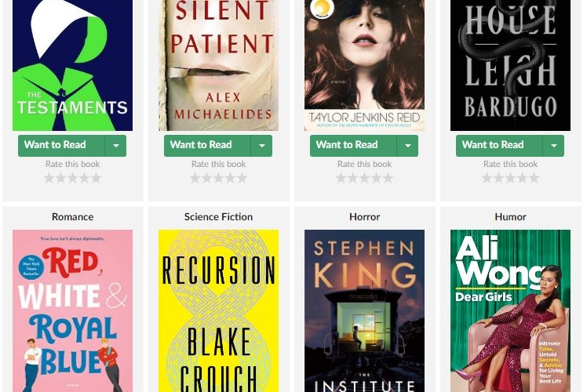The width and height of the screenshot is (587, 392).
Task: Open the Science Fiction category heading
Action: click(x=219, y=217)
